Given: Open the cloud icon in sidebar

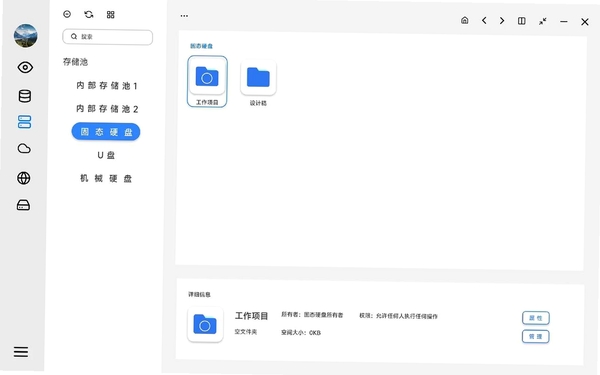Looking at the screenshot, I should [24, 148].
